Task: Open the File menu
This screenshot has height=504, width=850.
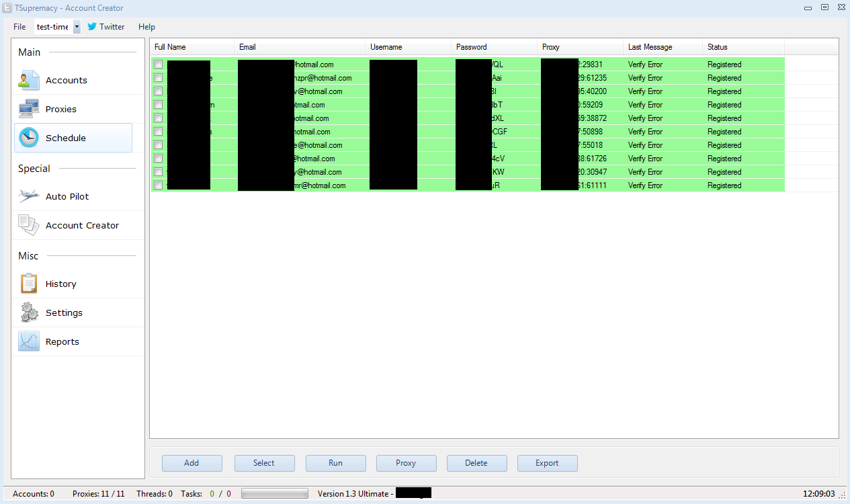Action: coord(19,27)
